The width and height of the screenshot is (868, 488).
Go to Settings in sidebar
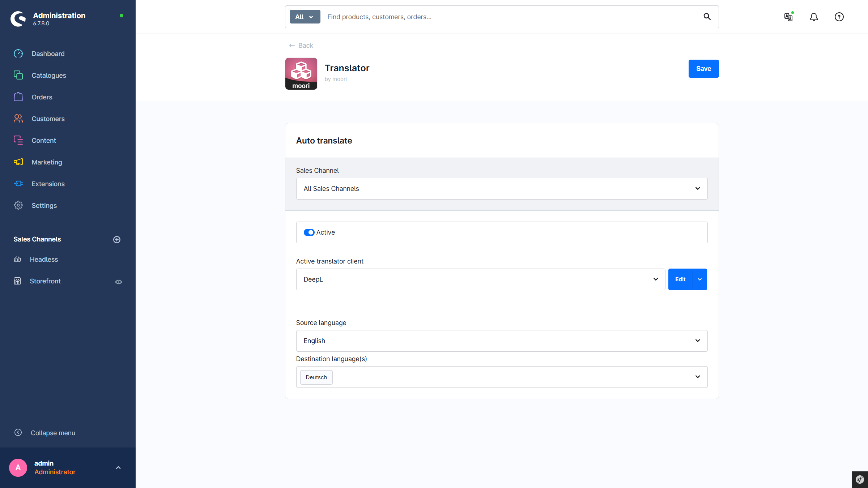click(x=44, y=206)
